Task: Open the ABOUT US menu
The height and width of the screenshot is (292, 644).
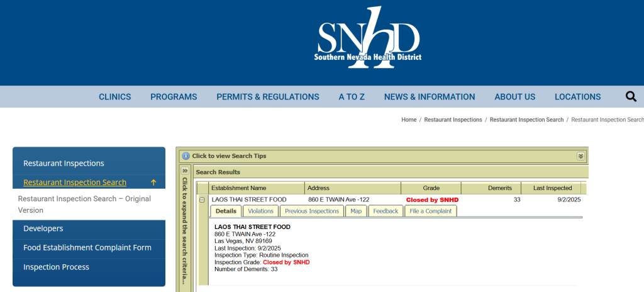Action: [515, 97]
